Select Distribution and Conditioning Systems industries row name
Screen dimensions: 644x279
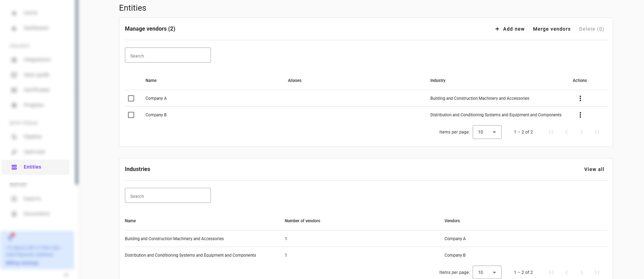pos(190,255)
